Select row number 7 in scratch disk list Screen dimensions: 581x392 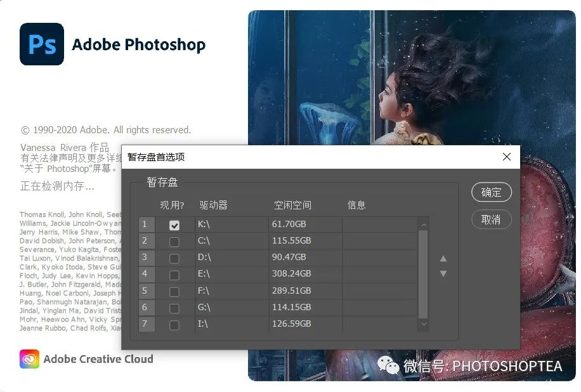pos(147,324)
